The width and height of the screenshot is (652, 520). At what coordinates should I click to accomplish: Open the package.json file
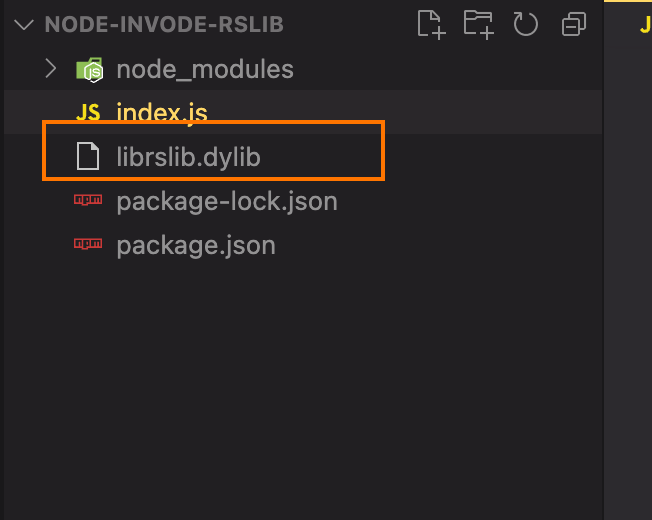coord(196,246)
